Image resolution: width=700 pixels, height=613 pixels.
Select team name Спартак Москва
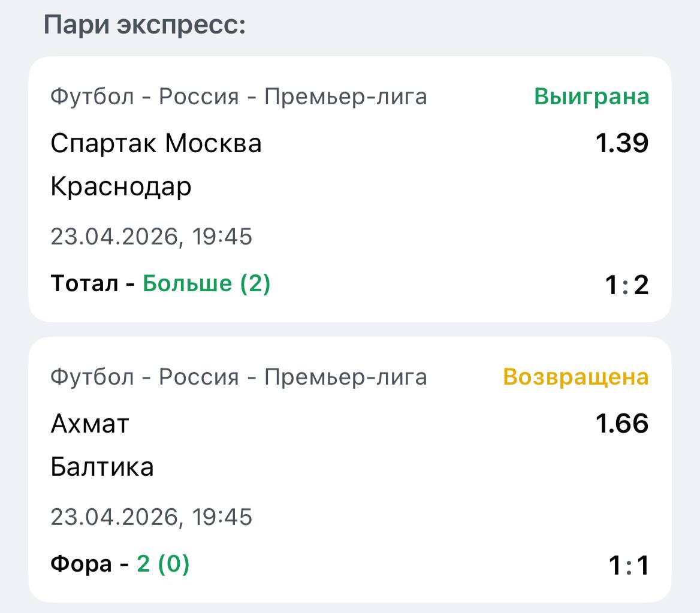point(156,144)
